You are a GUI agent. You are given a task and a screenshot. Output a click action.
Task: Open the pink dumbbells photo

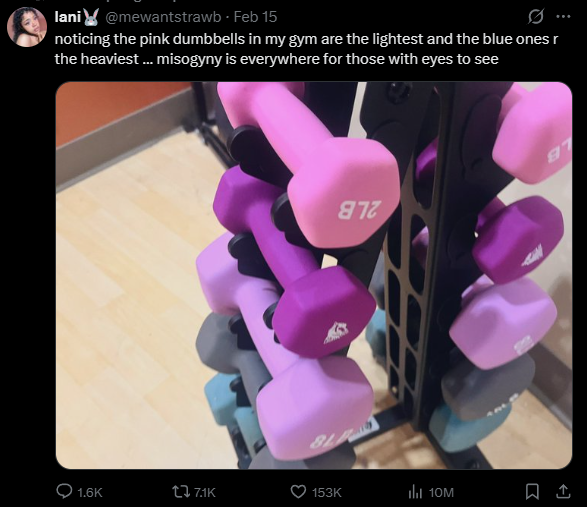click(x=314, y=275)
